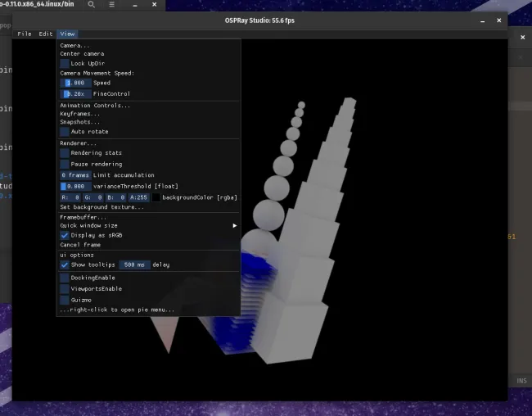Screen dimensions: 532x416
Task: Open the Edit menu
Action: pyautogui.click(x=46, y=34)
